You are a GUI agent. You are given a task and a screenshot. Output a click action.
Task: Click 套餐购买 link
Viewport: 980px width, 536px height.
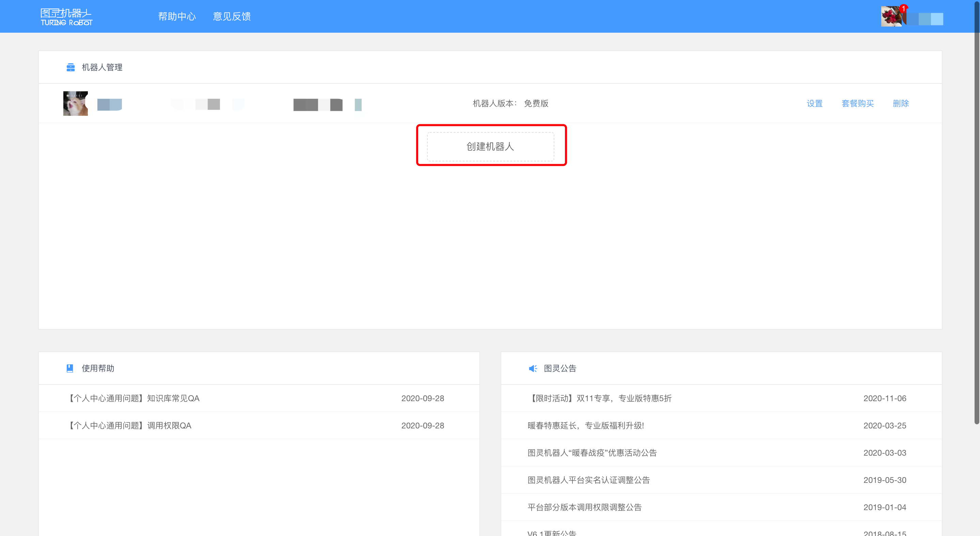(x=857, y=104)
